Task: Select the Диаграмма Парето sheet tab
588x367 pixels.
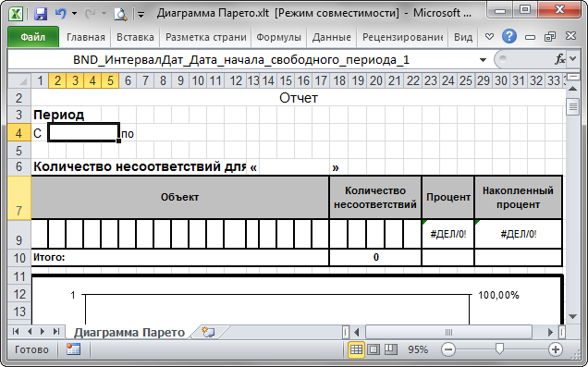Action: tap(129, 333)
